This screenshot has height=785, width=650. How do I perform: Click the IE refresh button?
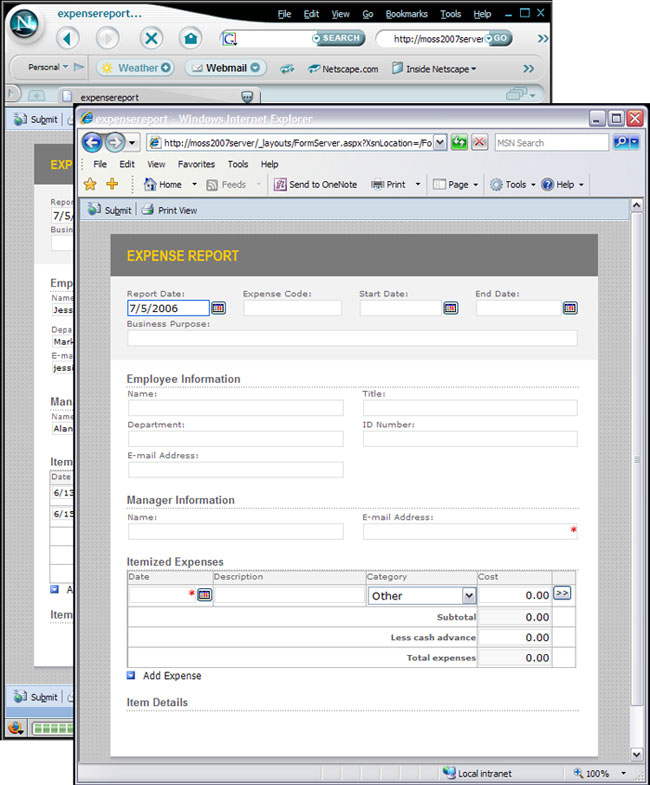pyautogui.click(x=459, y=143)
